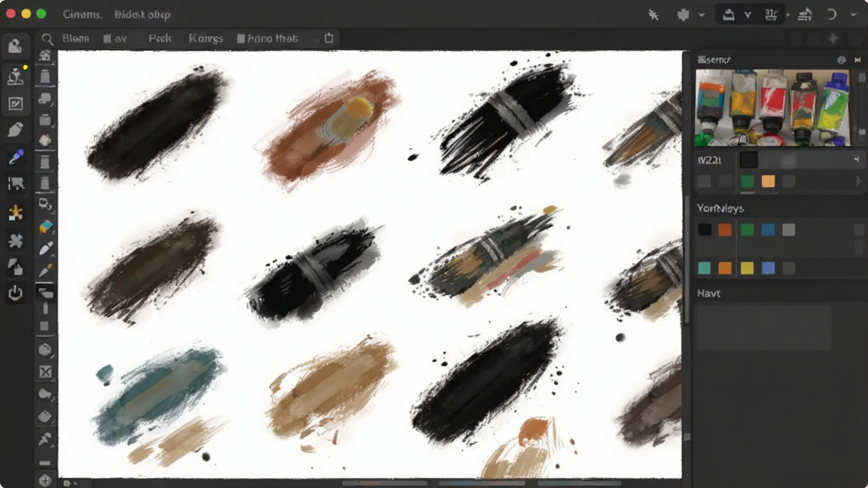Pick the light gray color swatch
This screenshot has height=488, width=868.
coord(789,230)
